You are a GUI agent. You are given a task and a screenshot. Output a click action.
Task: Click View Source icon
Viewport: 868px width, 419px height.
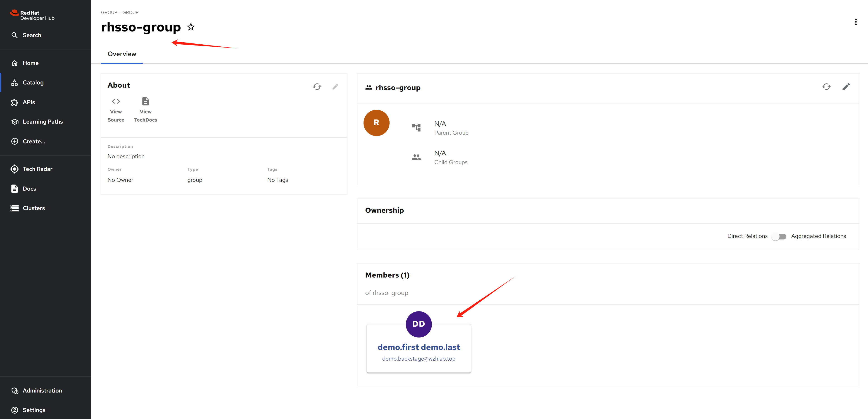click(116, 101)
